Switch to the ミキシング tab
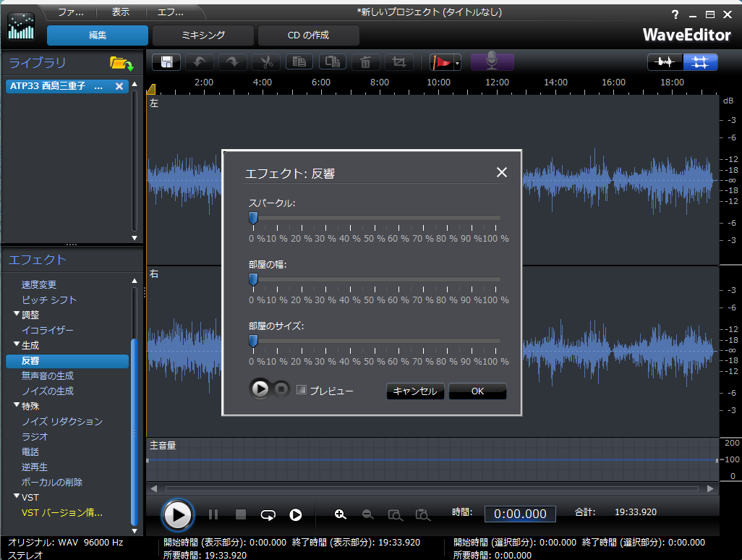 click(x=203, y=35)
